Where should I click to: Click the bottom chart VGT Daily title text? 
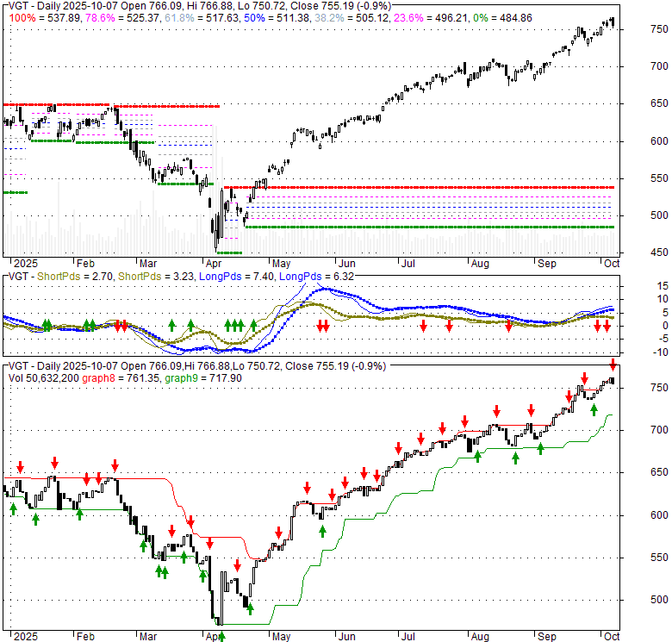(x=197, y=366)
